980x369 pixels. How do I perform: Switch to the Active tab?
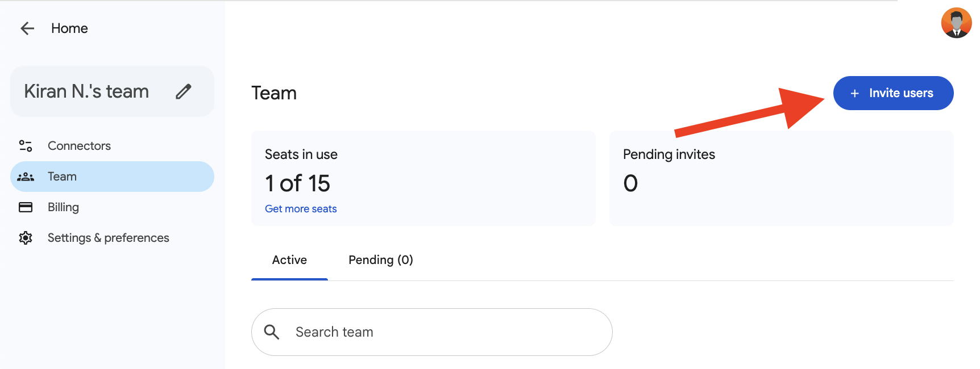[289, 260]
